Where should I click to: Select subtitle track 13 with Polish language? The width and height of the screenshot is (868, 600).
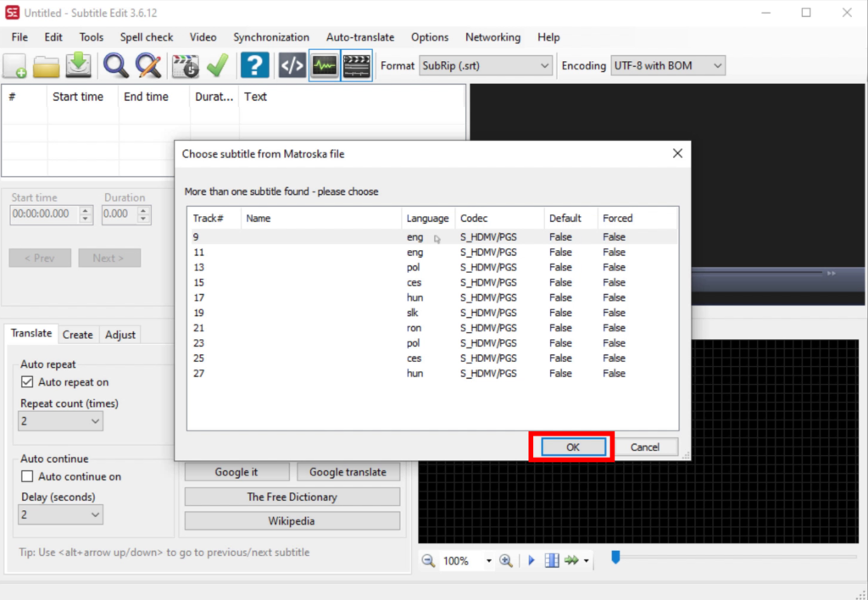pyautogui.click(x=339, y=267)
